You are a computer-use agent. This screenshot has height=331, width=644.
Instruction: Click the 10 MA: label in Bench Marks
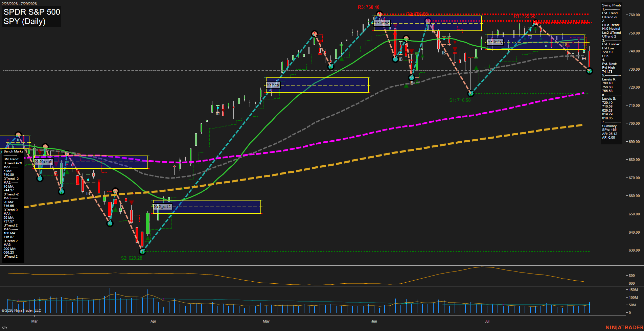pyautogui.click(x=9, y=187)
